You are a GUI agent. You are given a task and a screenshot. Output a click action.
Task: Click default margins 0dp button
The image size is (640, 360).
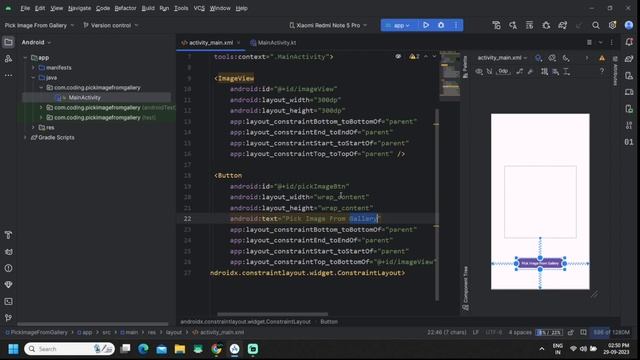tap(503, 71)
